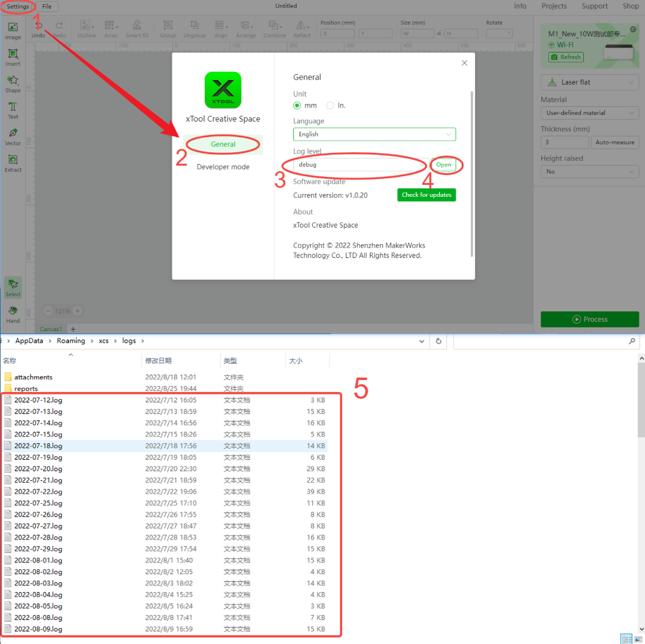Open device settings gear icon
645x644 pixels.
coord(633,30)
